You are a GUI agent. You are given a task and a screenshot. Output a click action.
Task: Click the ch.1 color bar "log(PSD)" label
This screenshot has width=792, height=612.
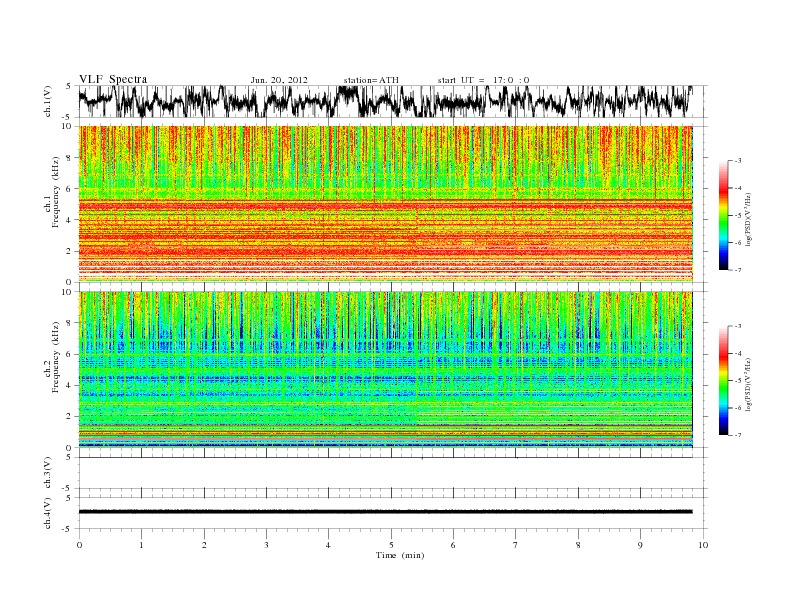click(748, 219)
